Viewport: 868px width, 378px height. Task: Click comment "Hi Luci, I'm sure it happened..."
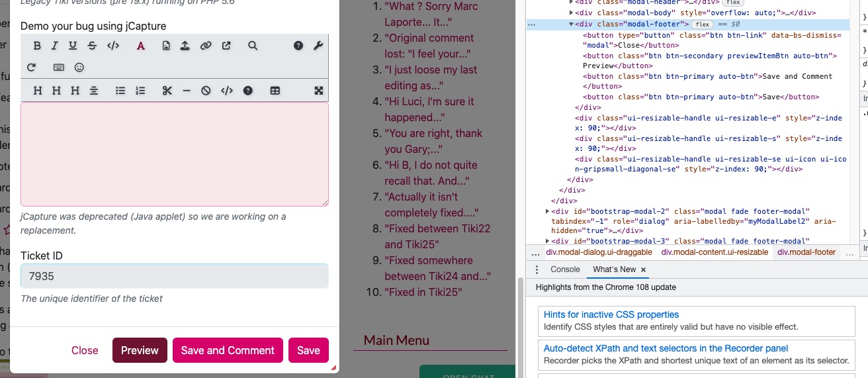[x=429, y=109]
